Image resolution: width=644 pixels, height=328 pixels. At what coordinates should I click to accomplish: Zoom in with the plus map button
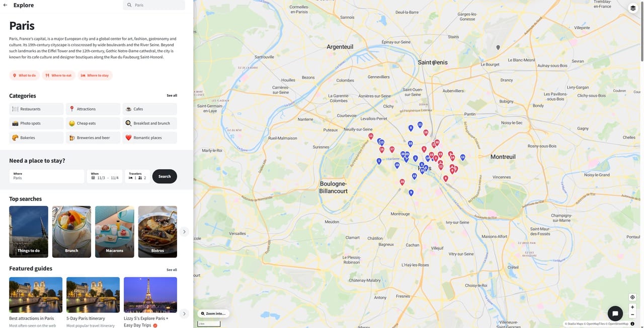[632, 307]
